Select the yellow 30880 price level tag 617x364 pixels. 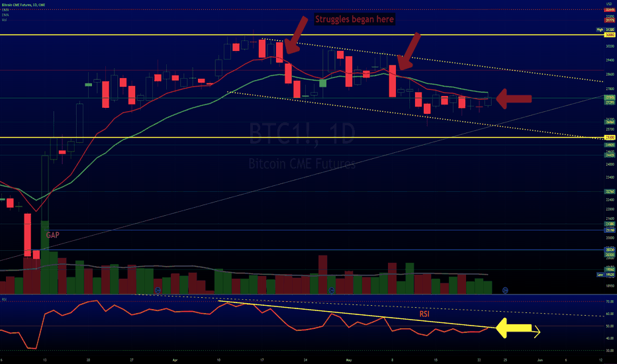(610, 35)
